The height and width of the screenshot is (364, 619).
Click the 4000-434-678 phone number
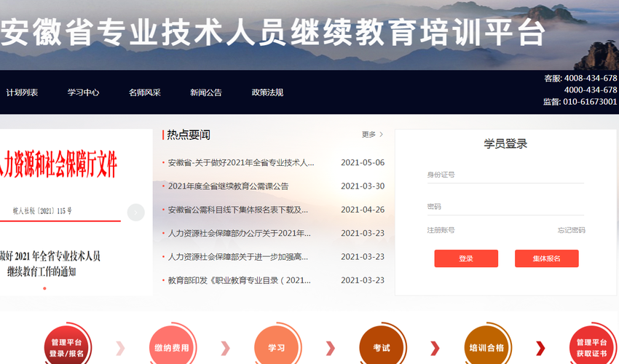tap(590, 90)
